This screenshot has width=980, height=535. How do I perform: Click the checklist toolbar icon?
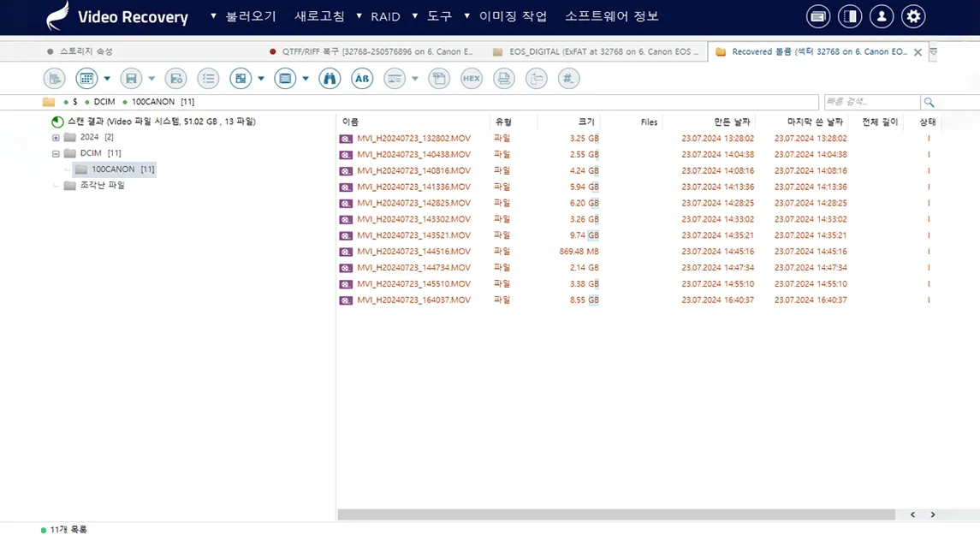pyautogui.click(x=208, y=79)
